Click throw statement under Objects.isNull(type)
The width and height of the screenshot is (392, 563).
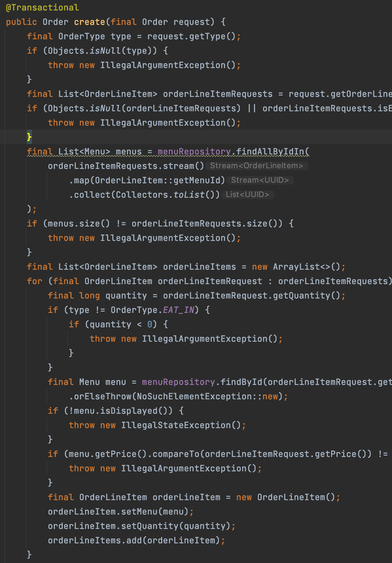point(144,65)
